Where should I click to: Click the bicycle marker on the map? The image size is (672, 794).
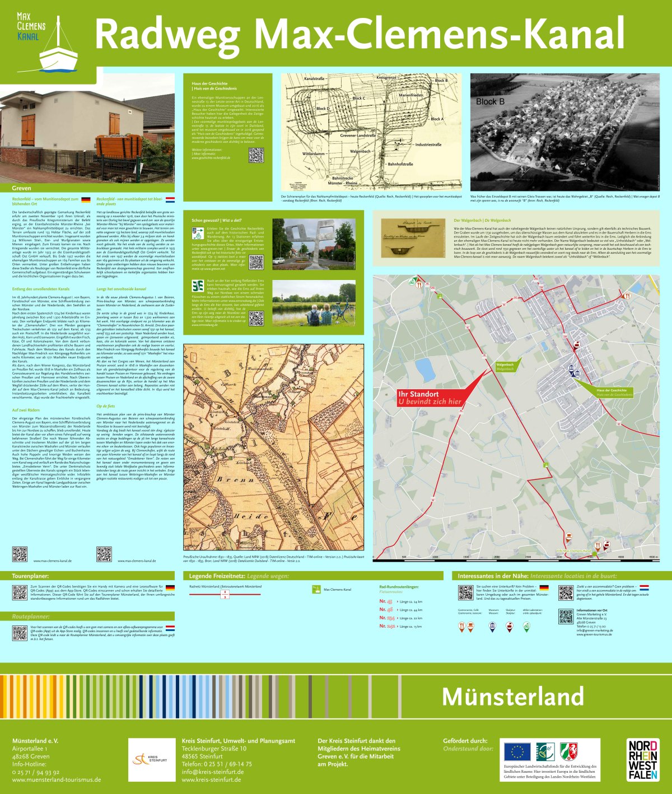coord(413,282)
